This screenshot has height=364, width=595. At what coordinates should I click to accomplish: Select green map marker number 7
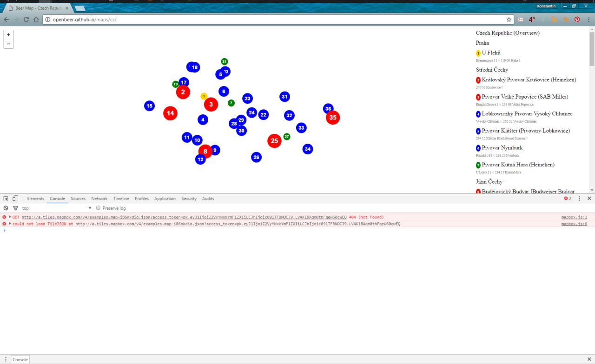pos(231,103)
